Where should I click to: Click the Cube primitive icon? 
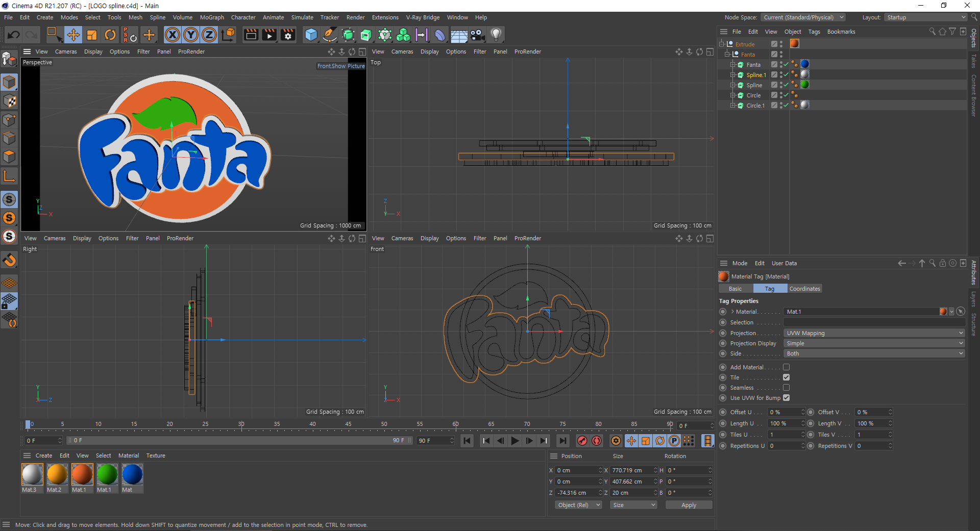(311, 35)
